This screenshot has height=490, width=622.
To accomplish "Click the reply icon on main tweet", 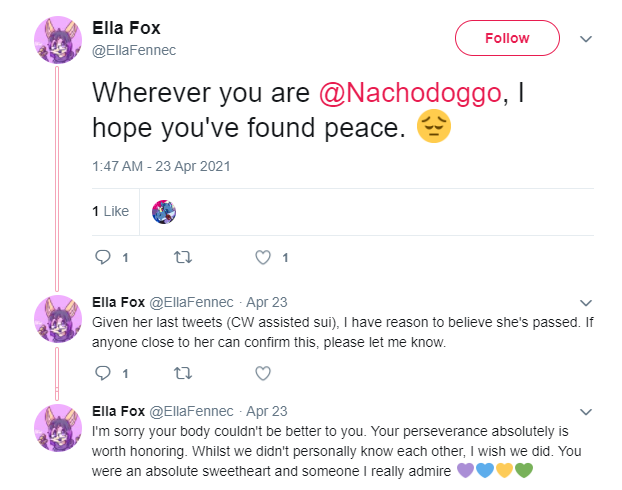I will pyautogui.click(x=103, y=257).
